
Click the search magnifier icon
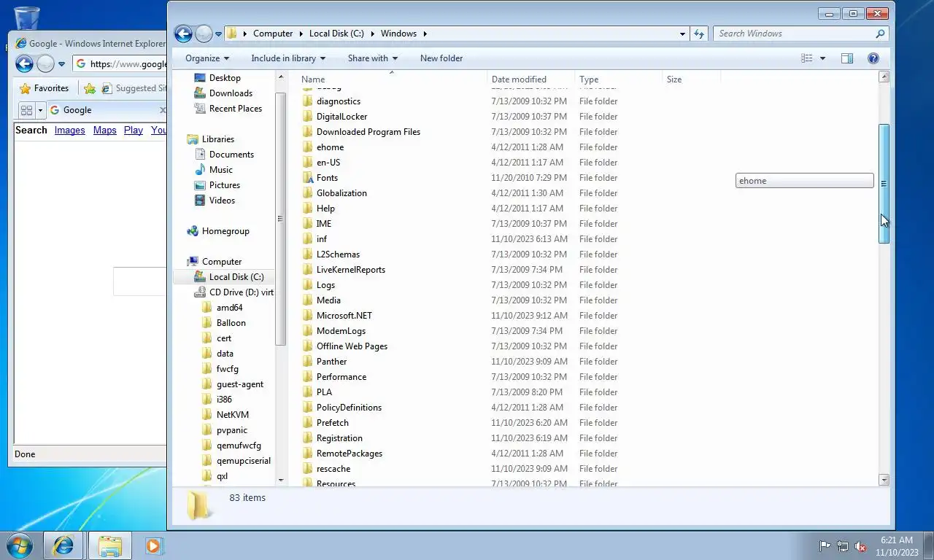[x=880, y=34]
